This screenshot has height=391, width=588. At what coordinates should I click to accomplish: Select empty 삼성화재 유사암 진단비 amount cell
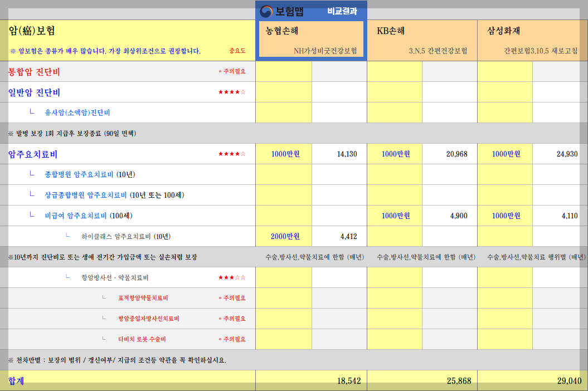505,113
